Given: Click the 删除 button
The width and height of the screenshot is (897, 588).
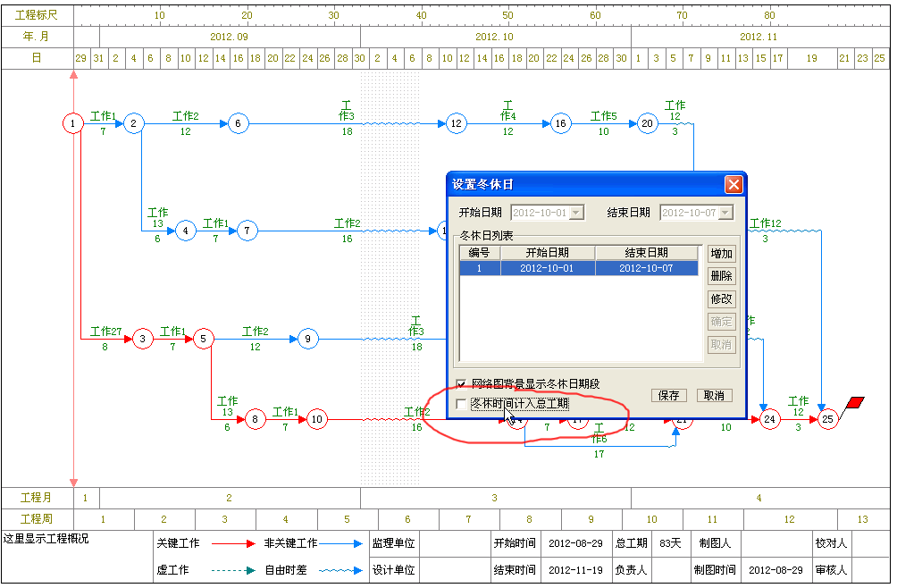Looking at the screenshot, I should 721,276.
